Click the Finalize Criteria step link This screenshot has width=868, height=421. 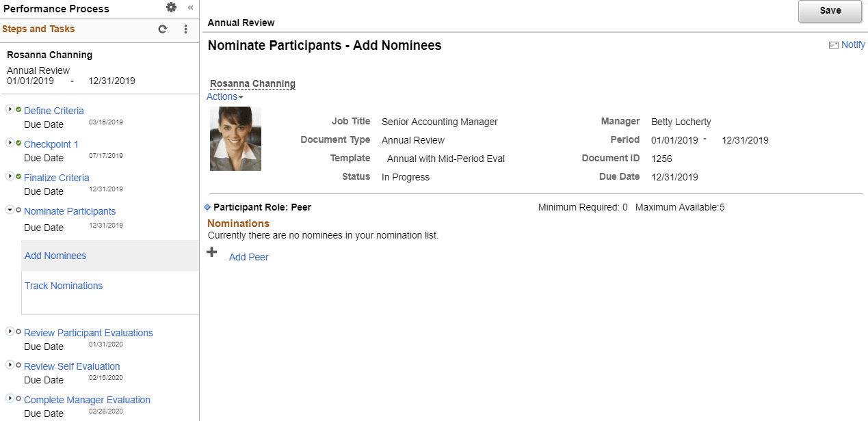56,177
